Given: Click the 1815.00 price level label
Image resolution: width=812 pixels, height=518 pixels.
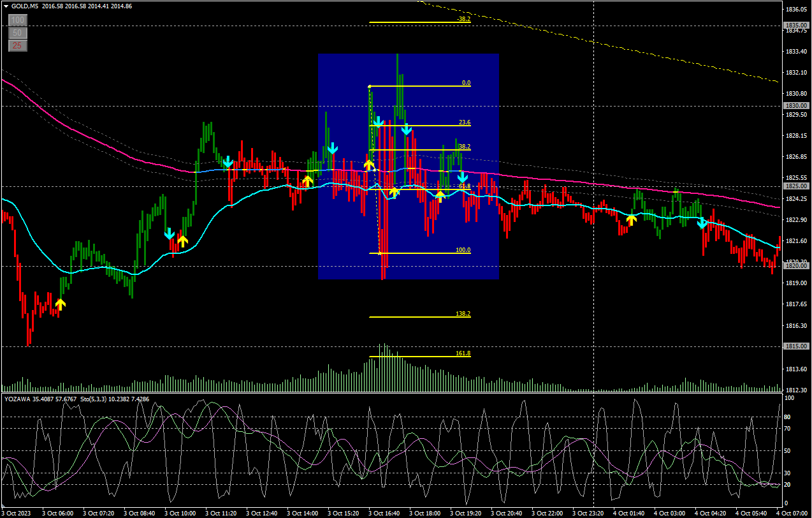Looking at the screenshot, I should pyautogui.click(x=796, y=346).
